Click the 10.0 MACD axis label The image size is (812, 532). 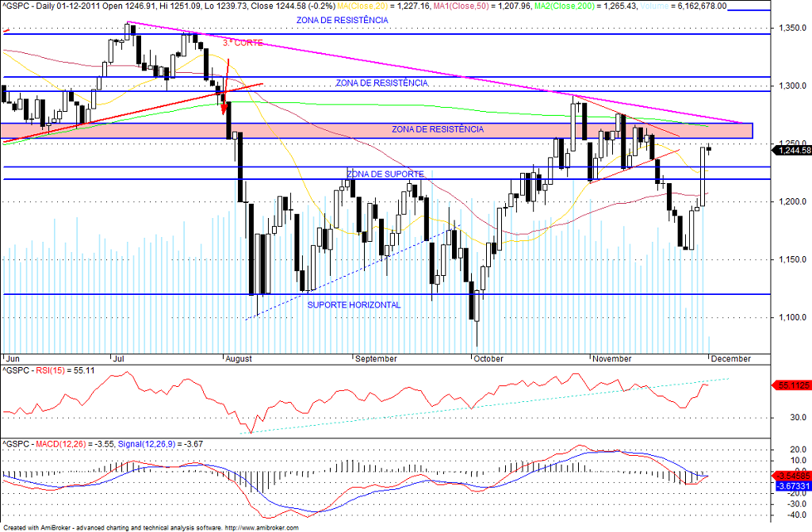point(799,461)
